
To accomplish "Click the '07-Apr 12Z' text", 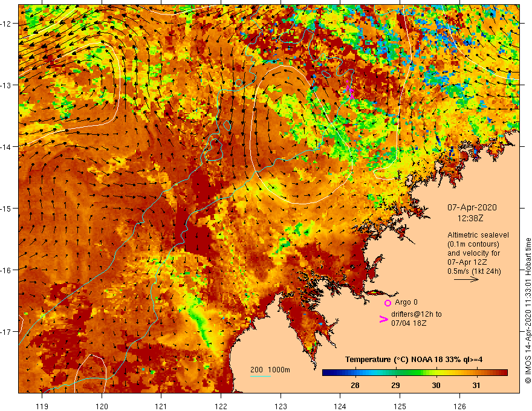I will (x=467, y=262).
